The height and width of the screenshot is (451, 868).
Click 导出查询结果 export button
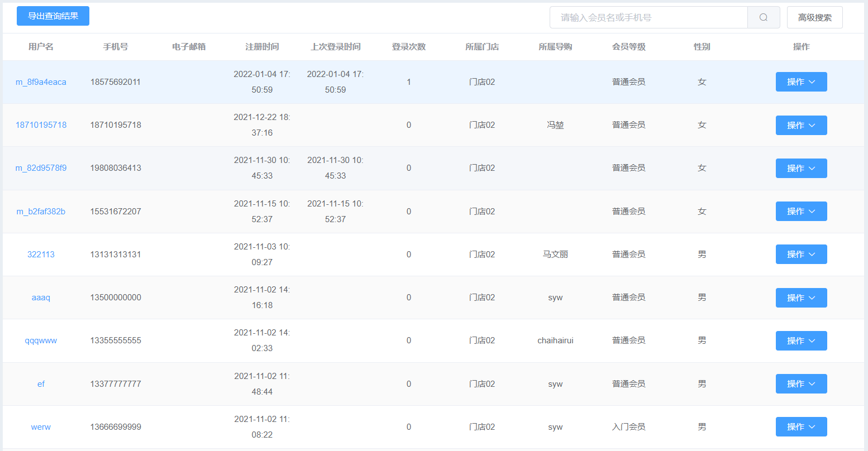(53, 16)
